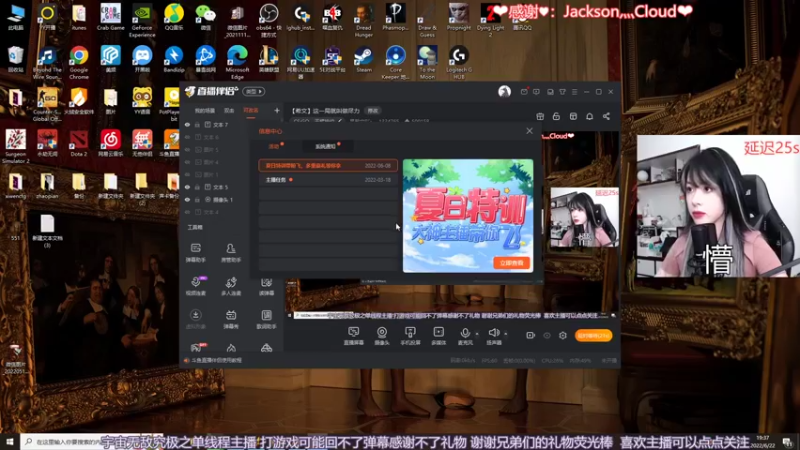The image size is (800, 450).
Task: Open the 斗鱼直播伴侣使用教程 link
Action: pyautogui.click(x=216, y=360)
